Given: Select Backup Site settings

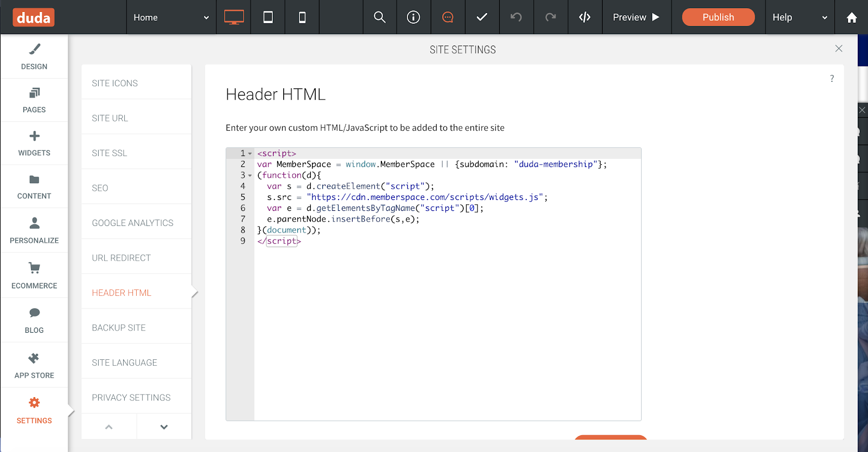Looking at the screenshot, I should pos(136,327).
